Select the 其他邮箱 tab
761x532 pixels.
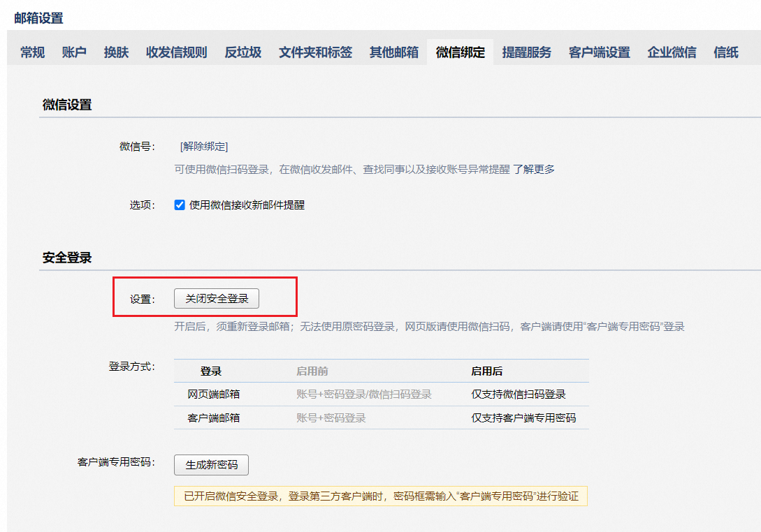point(393,51)
